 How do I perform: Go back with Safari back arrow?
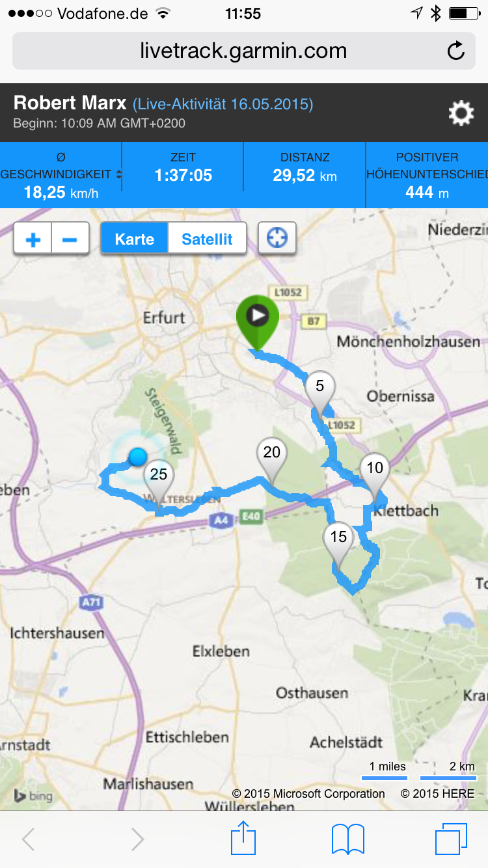click(28, 839)
